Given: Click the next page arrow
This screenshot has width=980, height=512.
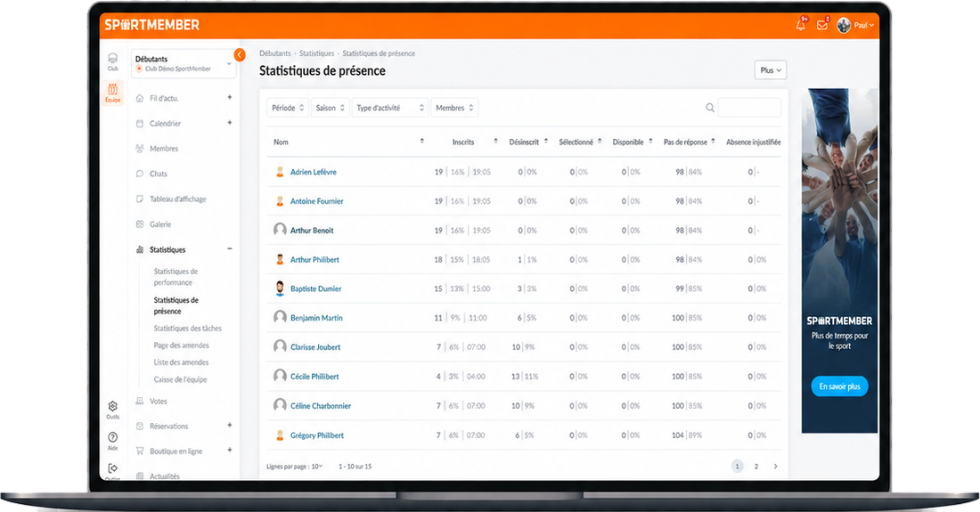Looking at the screenshot, I should (776, 467).
